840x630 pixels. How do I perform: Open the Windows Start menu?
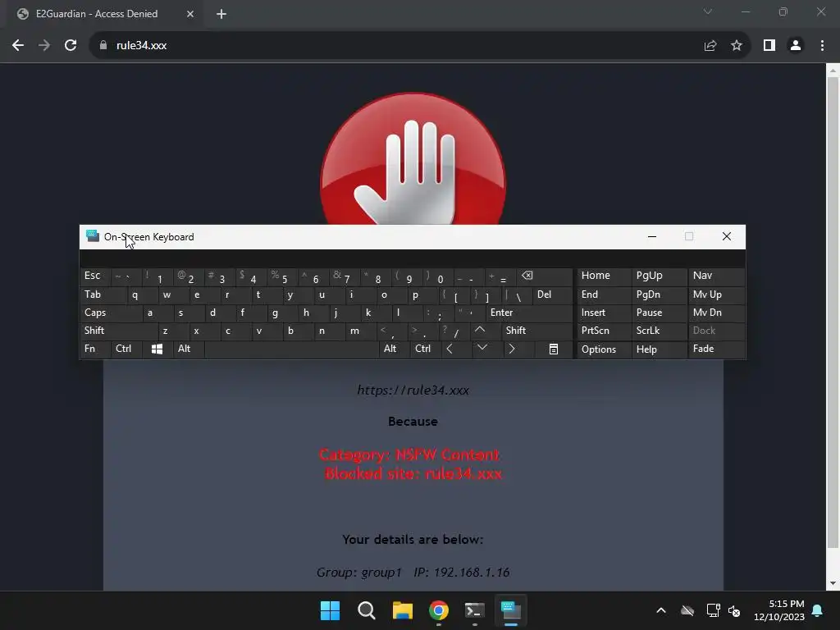330,610
